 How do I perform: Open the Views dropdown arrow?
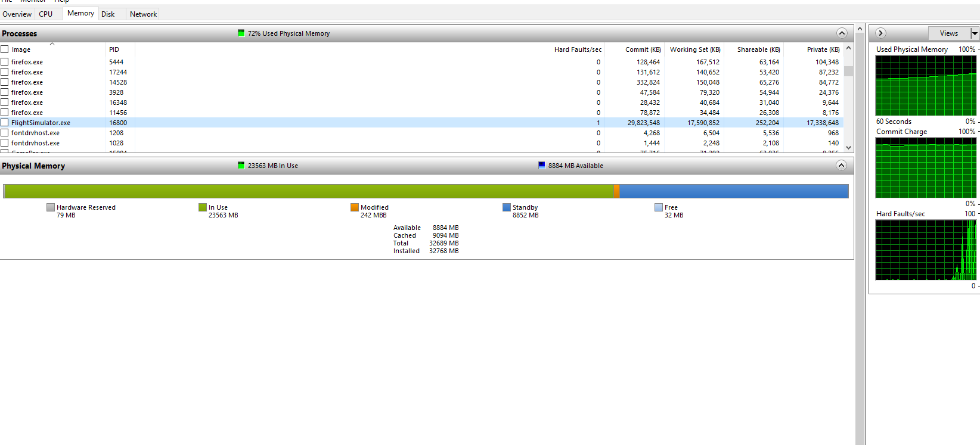[x=975, y=33]
